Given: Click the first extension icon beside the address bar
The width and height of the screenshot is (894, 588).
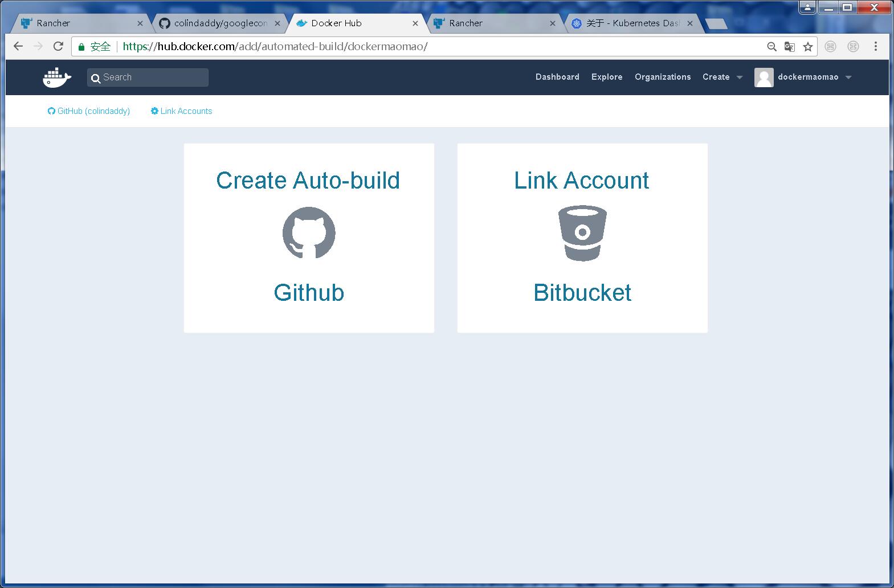Looking at the screenshot, I should pos(831,47).
